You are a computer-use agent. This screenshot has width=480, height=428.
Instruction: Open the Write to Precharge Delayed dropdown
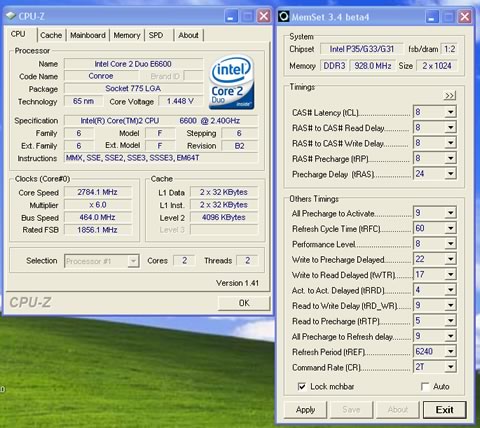pyautogui.click(x=450, y=259)
